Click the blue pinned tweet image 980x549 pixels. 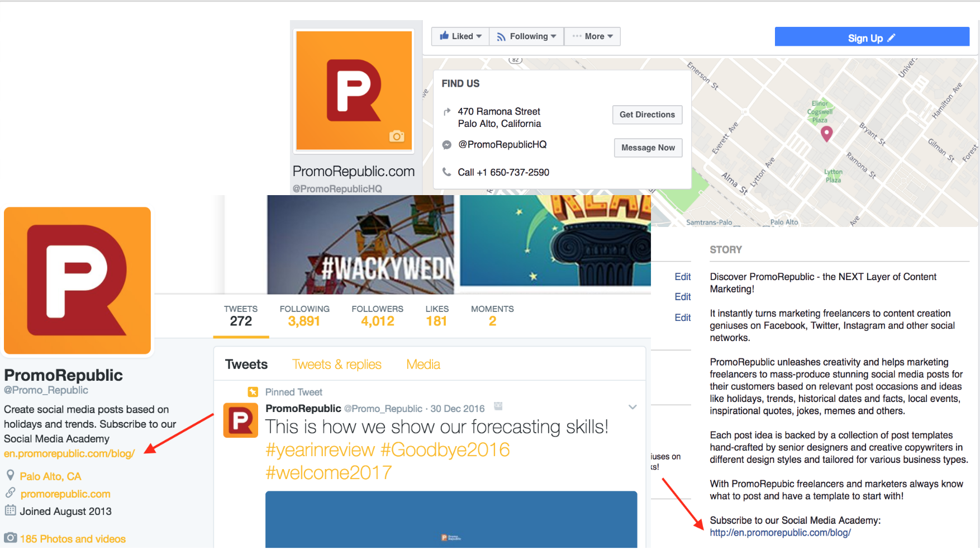451,519
